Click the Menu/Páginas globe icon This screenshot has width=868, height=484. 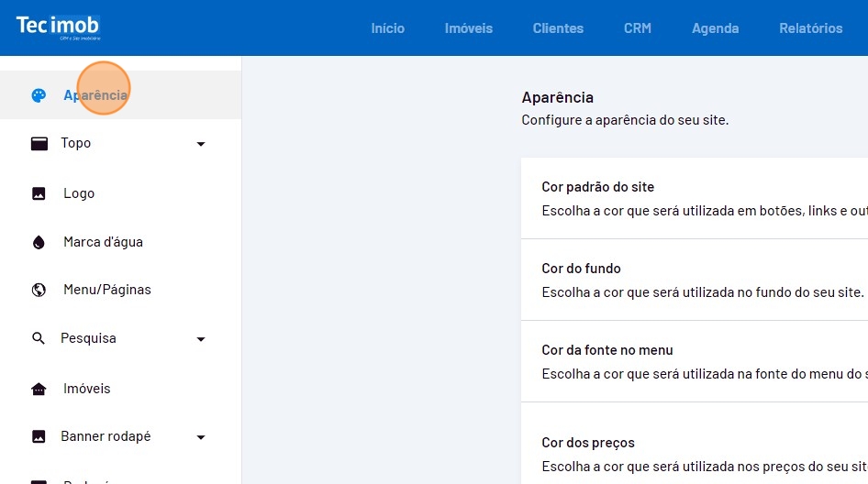(x=39, y=290)
